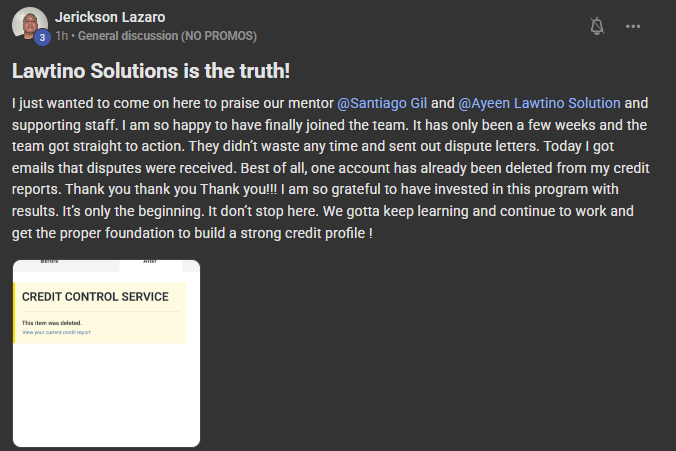The image size is (676, 451).
Task: Open the three-dot post options menu
Action: [632, 26]
